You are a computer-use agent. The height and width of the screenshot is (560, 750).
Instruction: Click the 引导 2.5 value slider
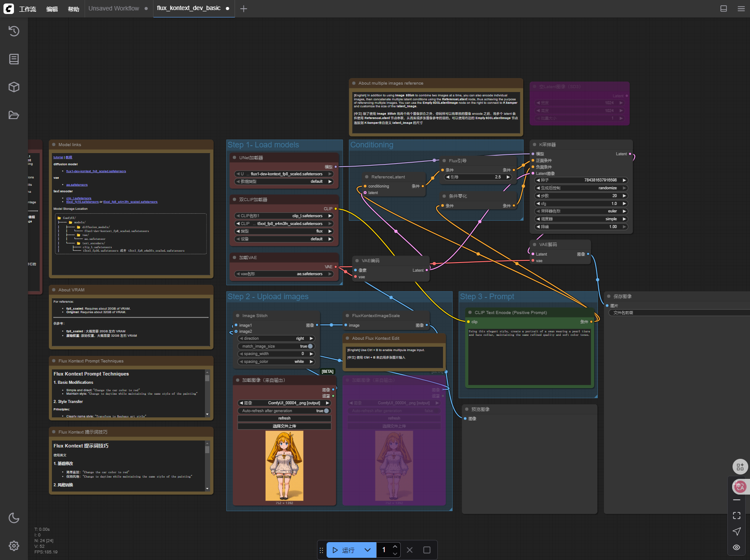pyautogui.click(x=477, y=177)
